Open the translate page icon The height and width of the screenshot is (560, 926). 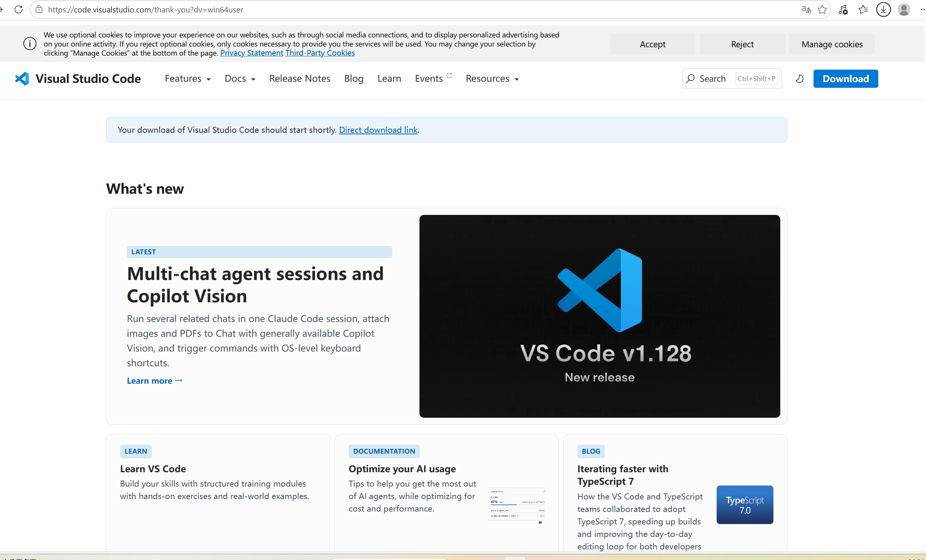(x=806, y=9)
